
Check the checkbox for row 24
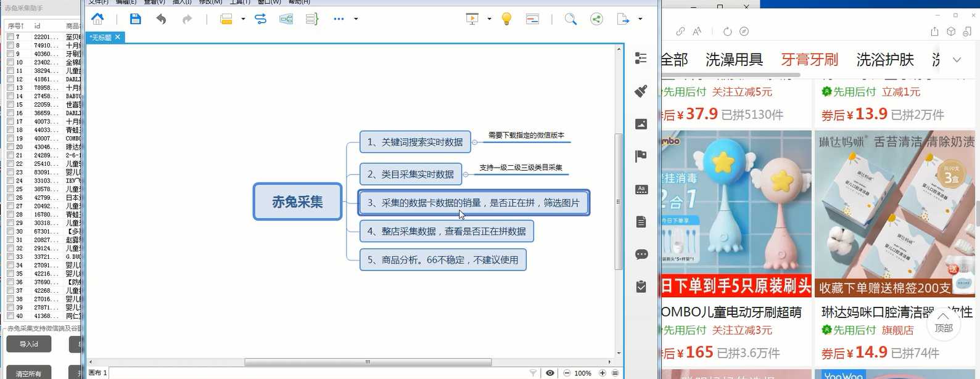[x=10, y=181]
